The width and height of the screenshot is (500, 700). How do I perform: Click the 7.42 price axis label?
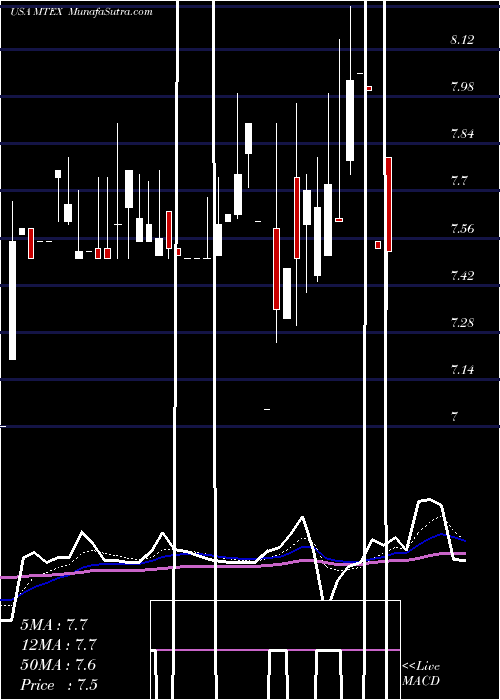(x=462, y=275)
